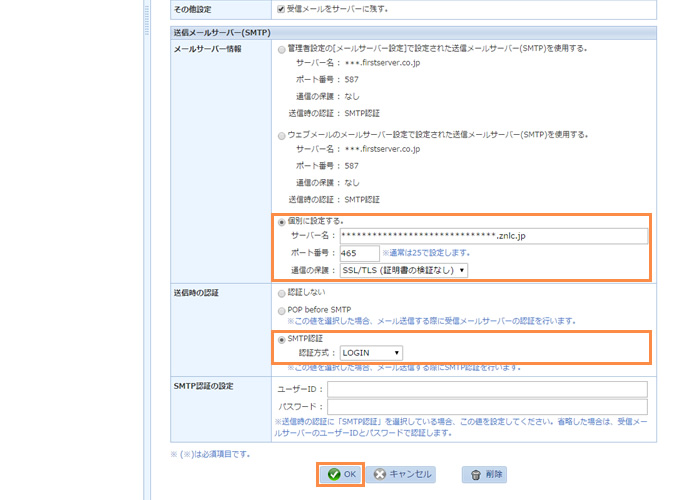Select SMTP認証 radio button

[x=282, y=340]
